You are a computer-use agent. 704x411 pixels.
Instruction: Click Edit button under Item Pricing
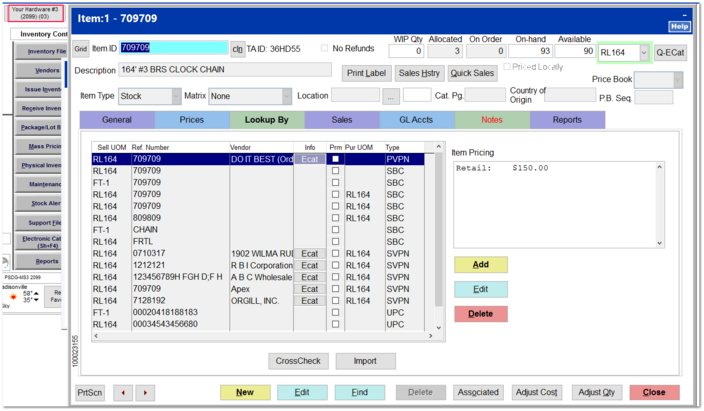pos(480,289)
